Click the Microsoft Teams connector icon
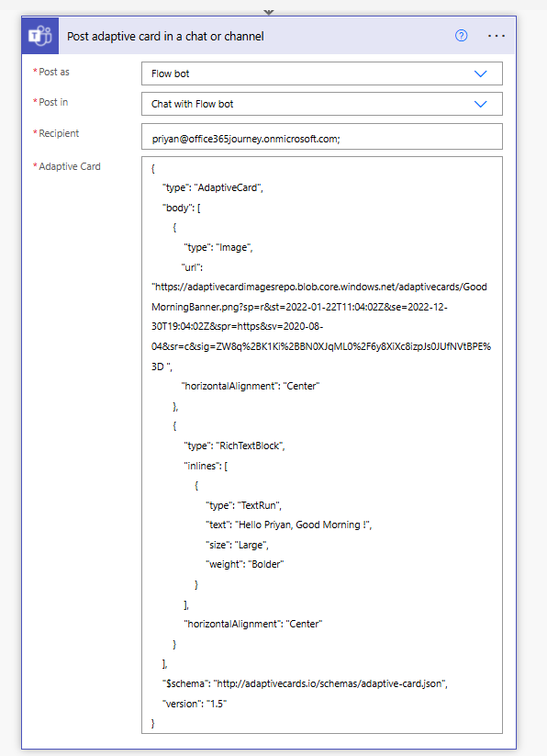The height and width of the screenshot is (756, 547). click(40, 36)
